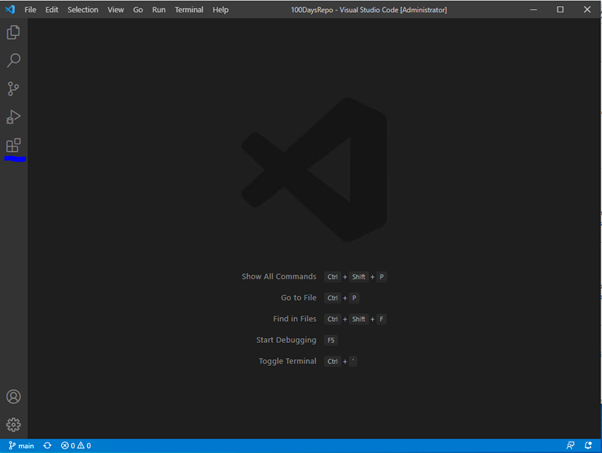Click the Synchronize Changes icon
Image resolution: width=602 pixels, height=453 pixels.
pos(47,445)
